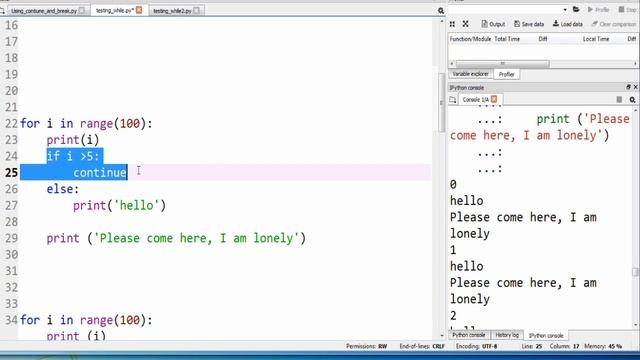Close the testing_while.py tab

139,10
